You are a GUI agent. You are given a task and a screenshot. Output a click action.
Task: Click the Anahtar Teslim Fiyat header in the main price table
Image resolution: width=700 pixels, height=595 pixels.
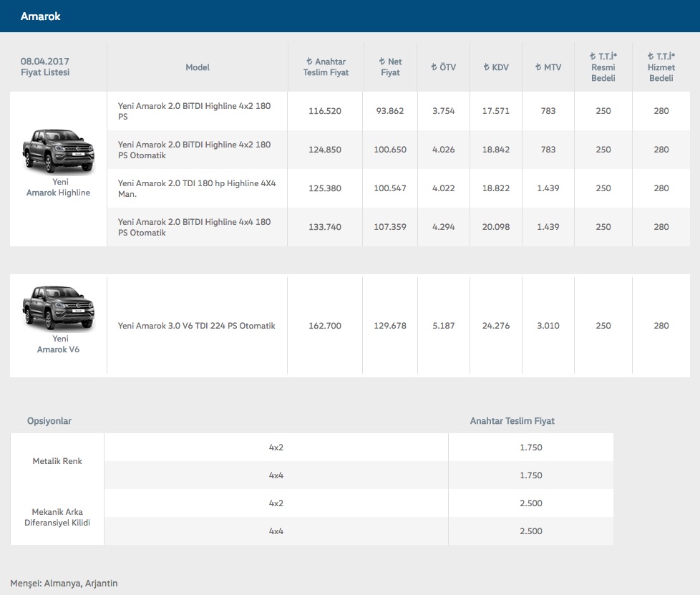pyautogui.click(x=326, y=67)
